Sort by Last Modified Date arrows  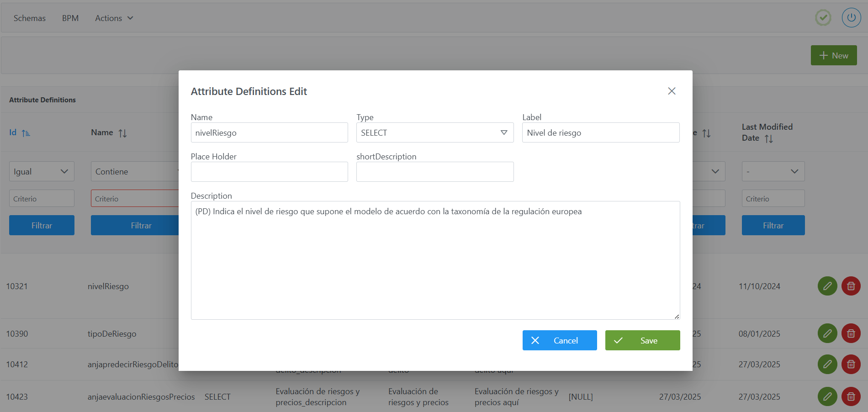tap(769, 138)
